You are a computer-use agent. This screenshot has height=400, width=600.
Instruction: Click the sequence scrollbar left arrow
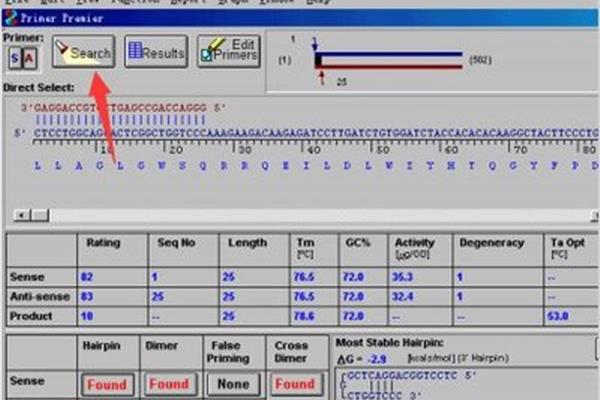(x=21, y=216)
